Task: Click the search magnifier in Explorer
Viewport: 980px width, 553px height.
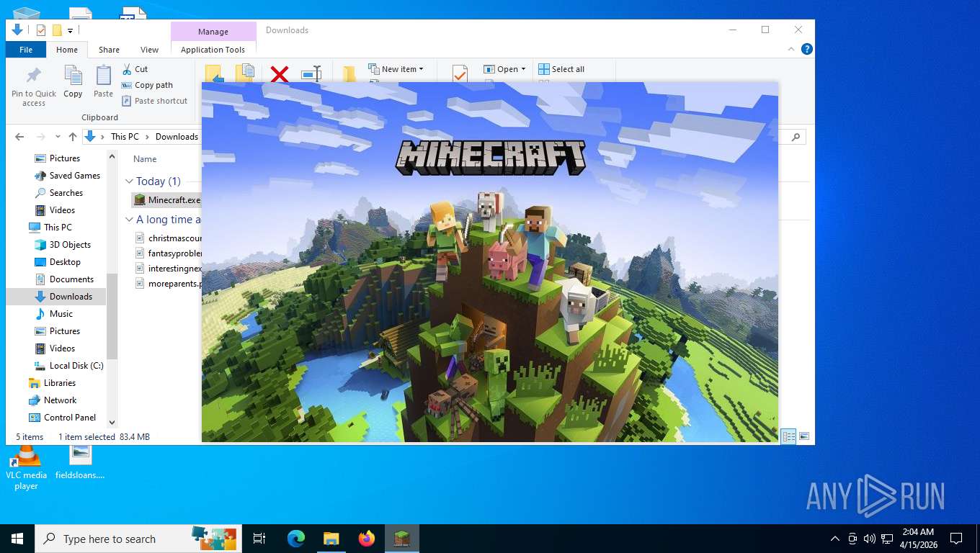Action: 796,137
